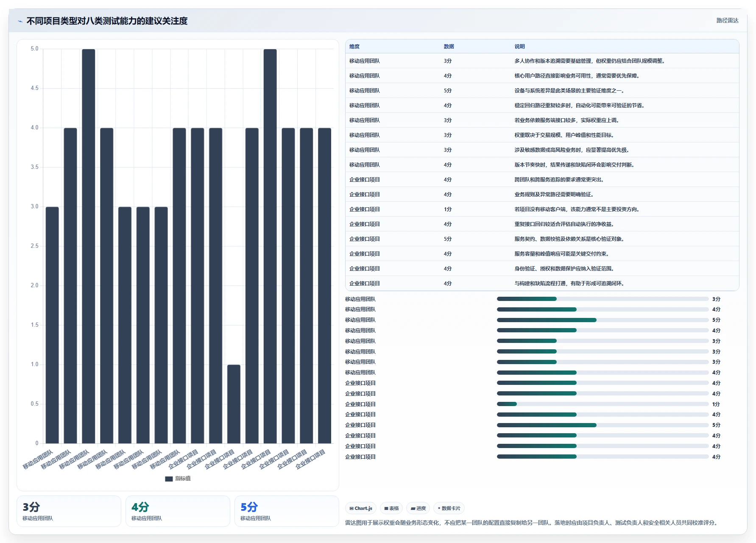Select row '跨团队和跨服务追踪的要求通常更突出'
The image size is (756, 543).
[x=542, y=180]
